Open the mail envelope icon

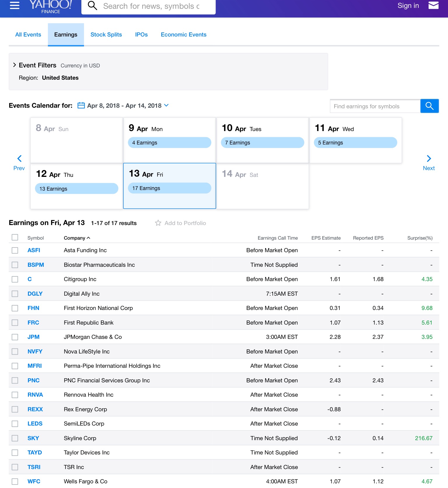click(433, 5)
